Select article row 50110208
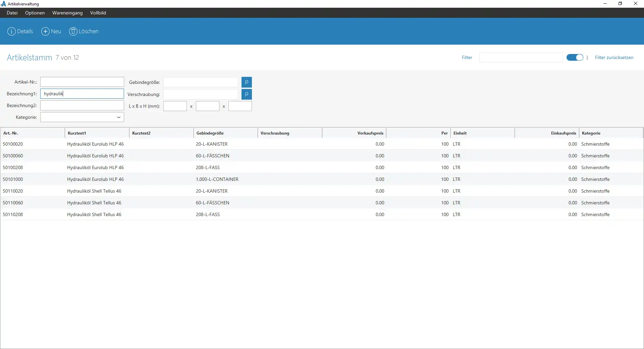The image size is (644, 349). [322, 214]
